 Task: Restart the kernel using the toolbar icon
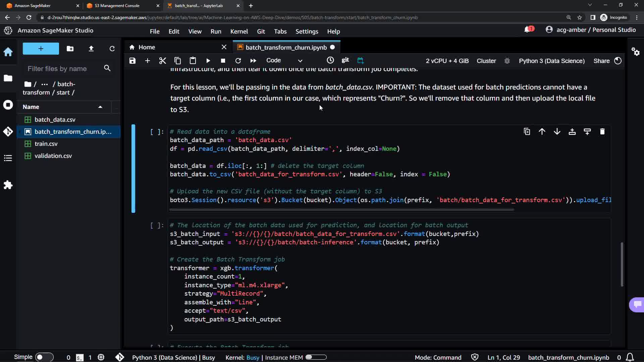[238, 61]
